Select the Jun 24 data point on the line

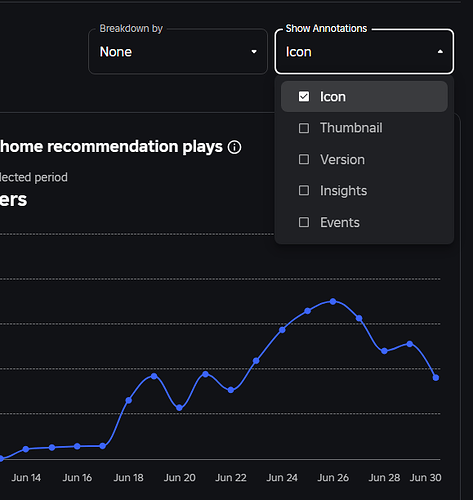[282, 330]
